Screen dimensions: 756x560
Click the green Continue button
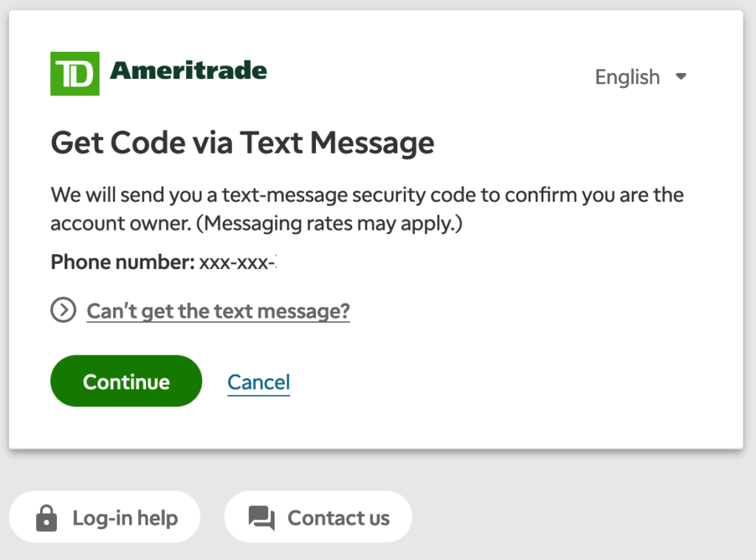pyautogui.click(x=126, y=381)
